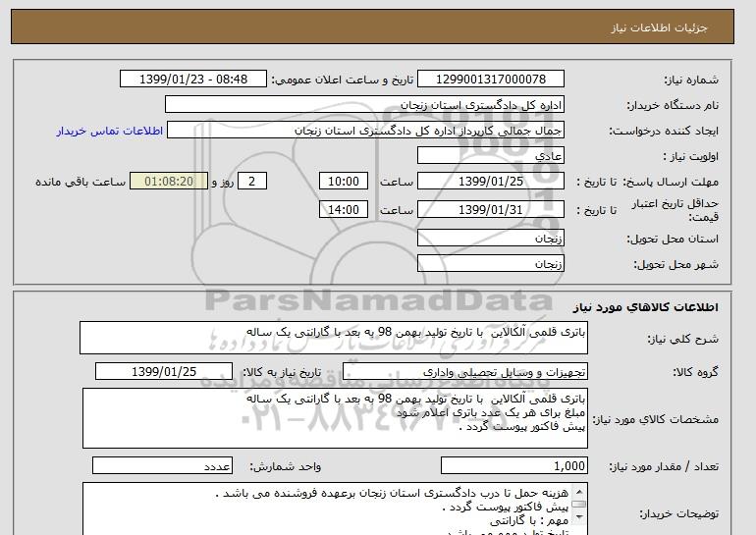Click the label تعداد / مقدار مورد نیاز
756x535 pixels.
(x=664, y=466)
